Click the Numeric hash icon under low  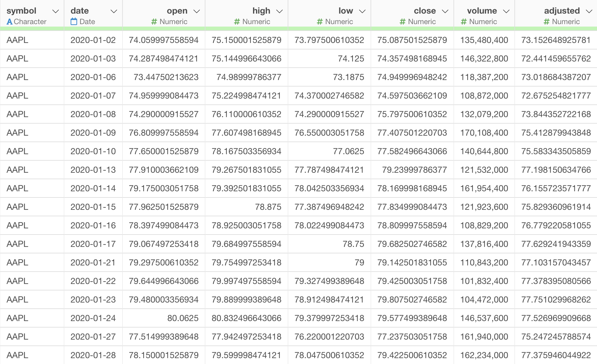[x=320, y=22]
